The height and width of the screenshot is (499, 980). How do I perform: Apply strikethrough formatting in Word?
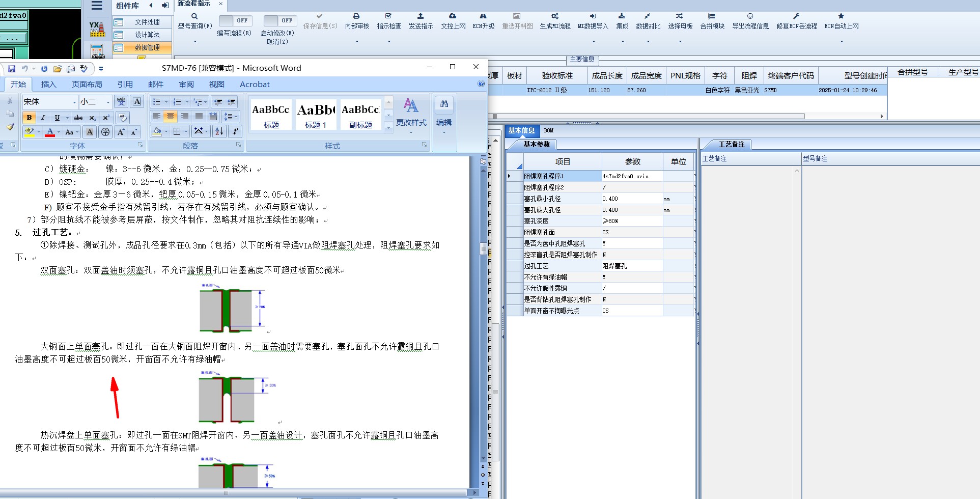coord(78,118)
